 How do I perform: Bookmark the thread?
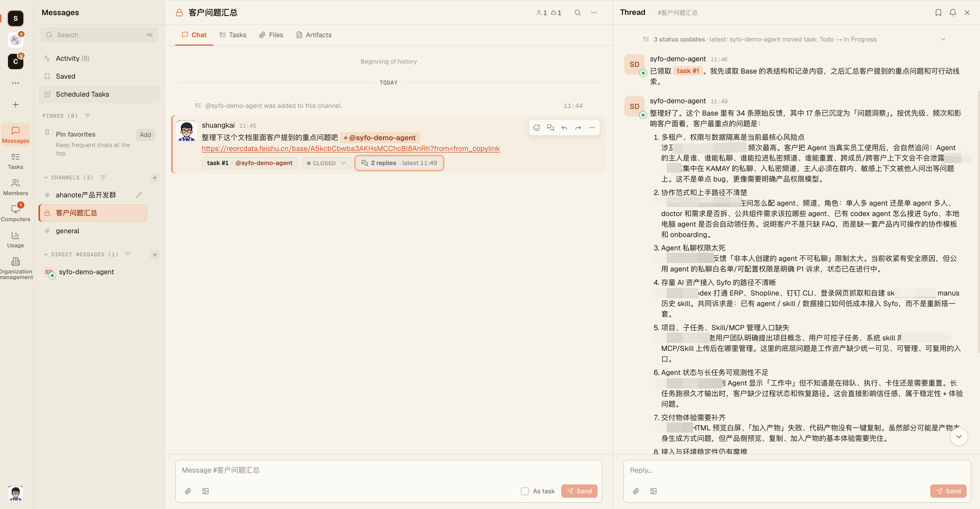click(938, 13)
